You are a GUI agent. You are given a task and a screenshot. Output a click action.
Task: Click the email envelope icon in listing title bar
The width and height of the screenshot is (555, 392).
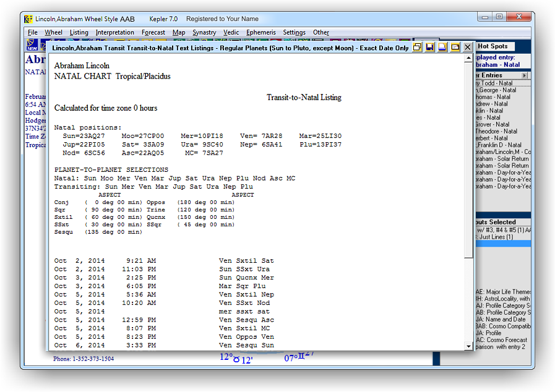(455, 47)
